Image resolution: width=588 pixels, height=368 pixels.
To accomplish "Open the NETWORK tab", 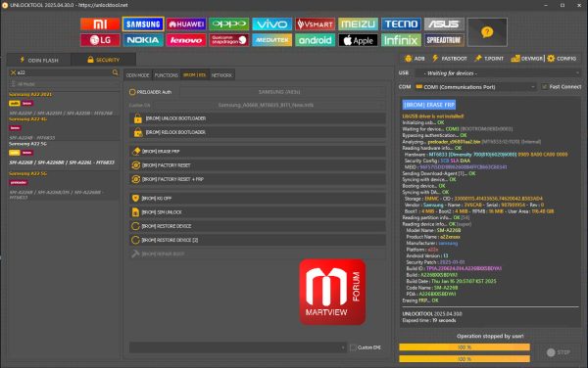I will [221, 75].
